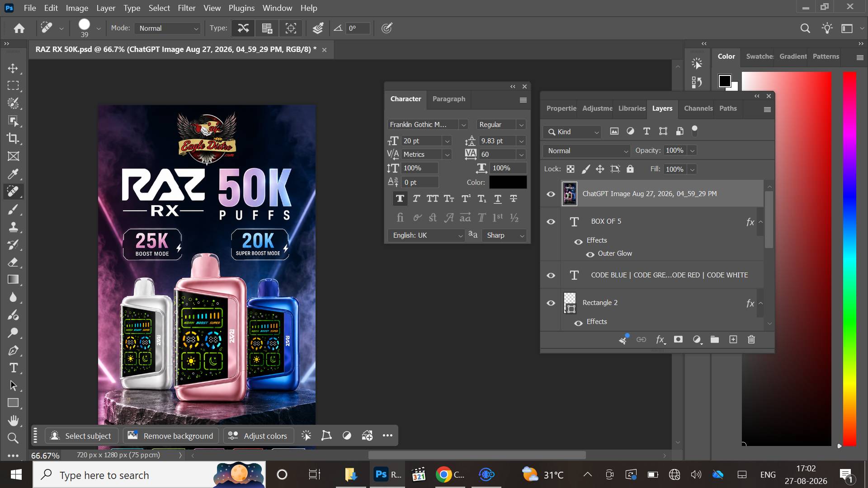Select the Hand tool
Screen dimensions: 868x488
[x=13, y=421]
